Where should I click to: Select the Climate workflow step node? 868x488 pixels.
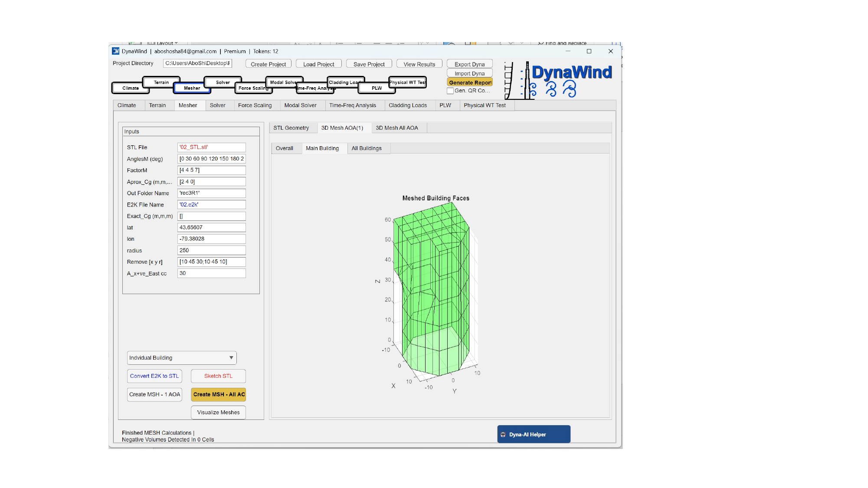click(130, 88)
